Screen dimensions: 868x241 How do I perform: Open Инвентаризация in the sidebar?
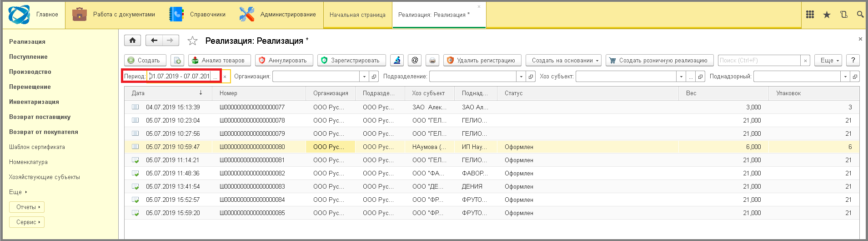pos(34,102)
